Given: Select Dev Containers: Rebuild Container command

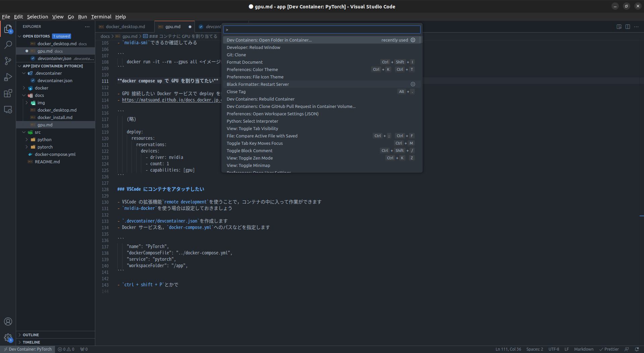Looking at the screenshot, I should (261, 99).
